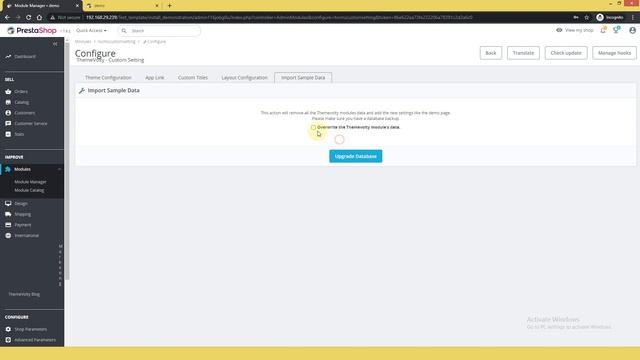The width and height of the screenshot is (640, 360).
Task: Click the Customer Service chat icon
Action: click(x=8, y=123)
